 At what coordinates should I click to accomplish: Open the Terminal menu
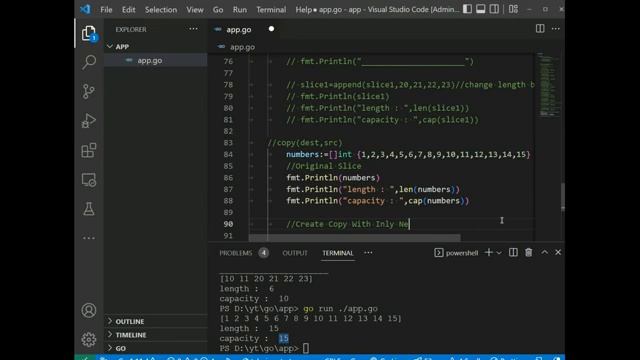271,9
